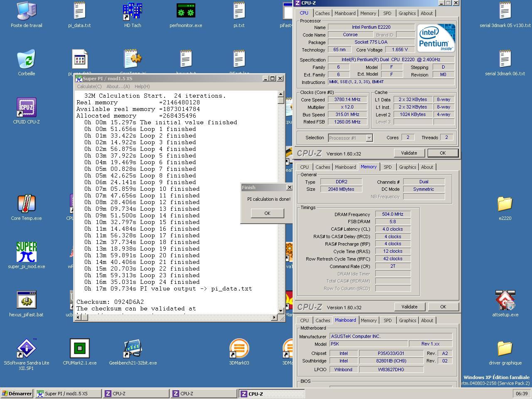Launch Geekbench21-32bit.exe icon
Image resolution: width=532 pixels, height=399 pixels.
133,352
